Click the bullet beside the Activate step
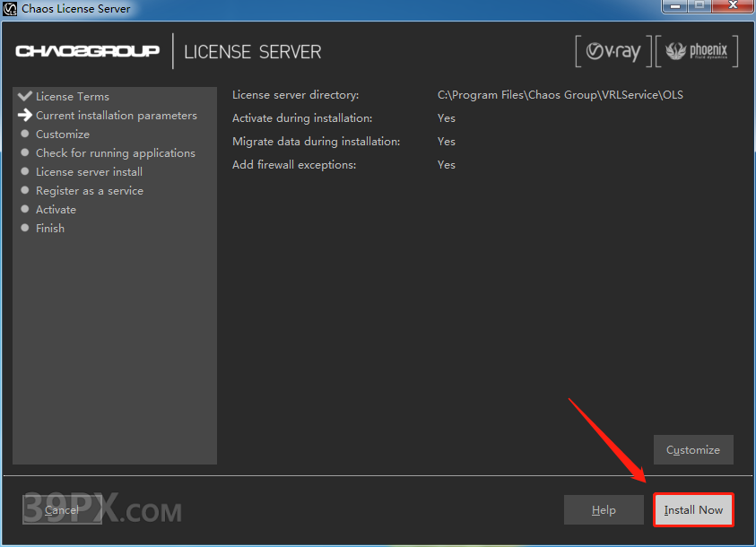 point(25,209)
